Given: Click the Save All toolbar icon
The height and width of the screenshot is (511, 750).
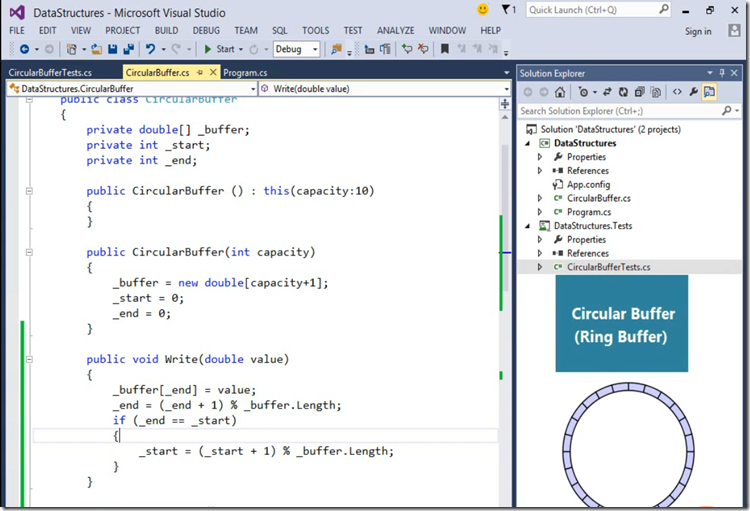Looking at the screenshot, I should coord(128,49).
